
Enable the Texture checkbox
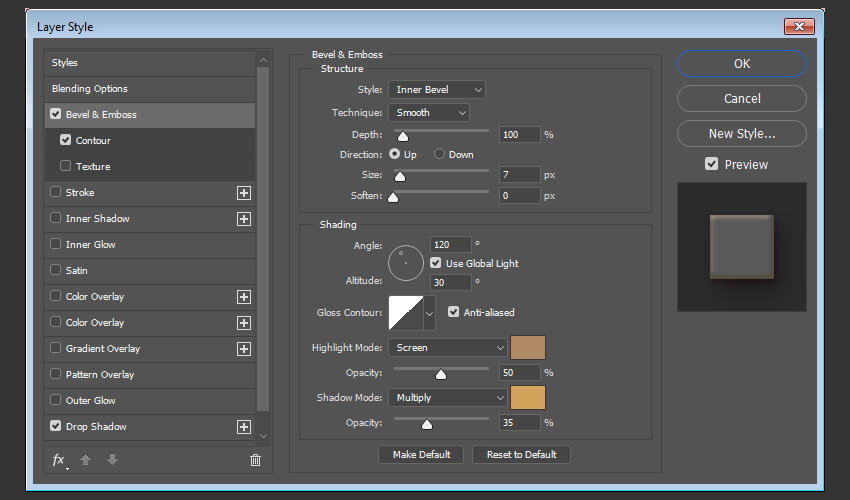click(x=66, y=167)
